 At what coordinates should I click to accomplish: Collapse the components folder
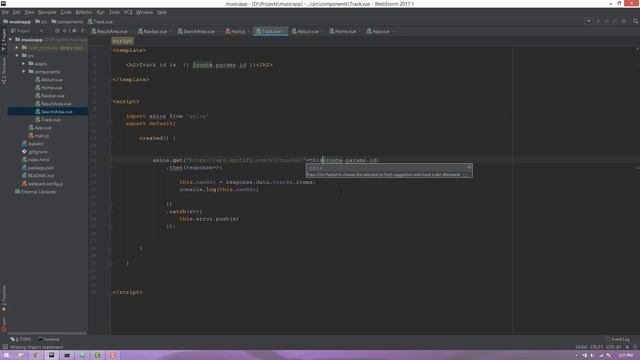24,72
